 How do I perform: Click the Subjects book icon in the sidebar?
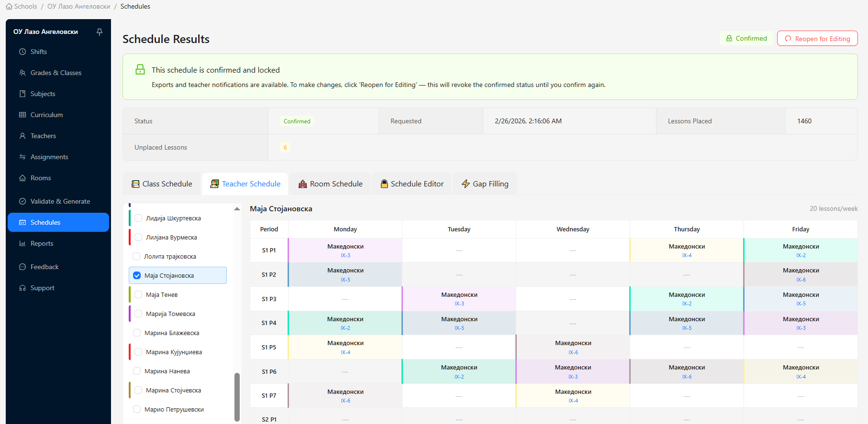[x=22, y=94]
